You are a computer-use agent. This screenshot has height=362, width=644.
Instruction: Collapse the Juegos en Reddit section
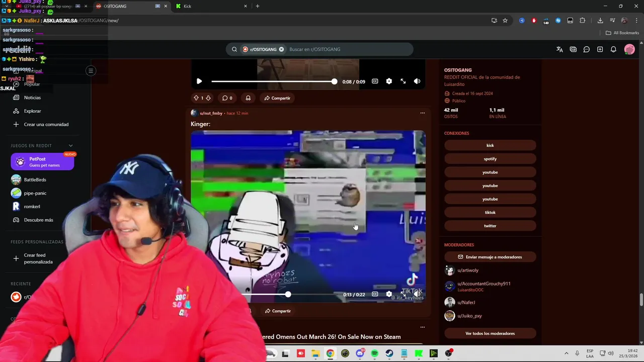click(70, 146)
